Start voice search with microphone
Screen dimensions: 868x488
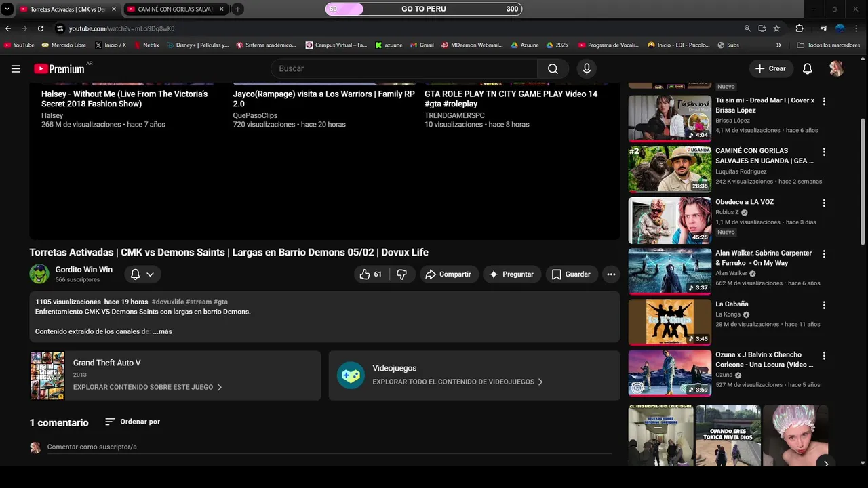(587, 68)
